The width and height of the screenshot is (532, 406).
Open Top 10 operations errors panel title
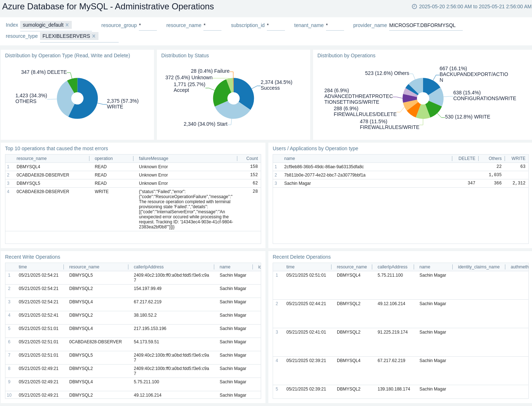click(57, 148)
